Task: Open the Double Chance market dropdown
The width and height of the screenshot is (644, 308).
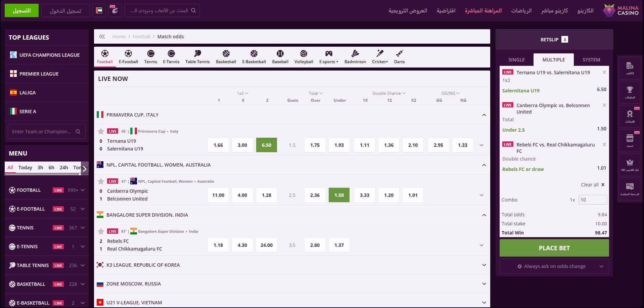Action: click(389, 93)
